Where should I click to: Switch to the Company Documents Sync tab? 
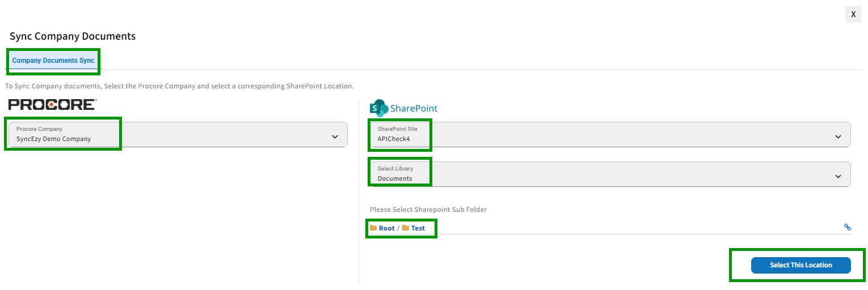53,61
